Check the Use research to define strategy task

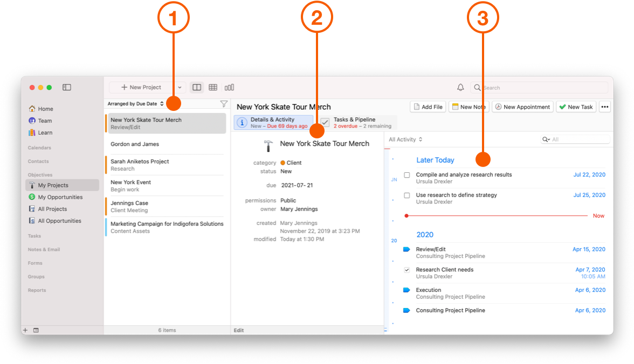point(406,195)
